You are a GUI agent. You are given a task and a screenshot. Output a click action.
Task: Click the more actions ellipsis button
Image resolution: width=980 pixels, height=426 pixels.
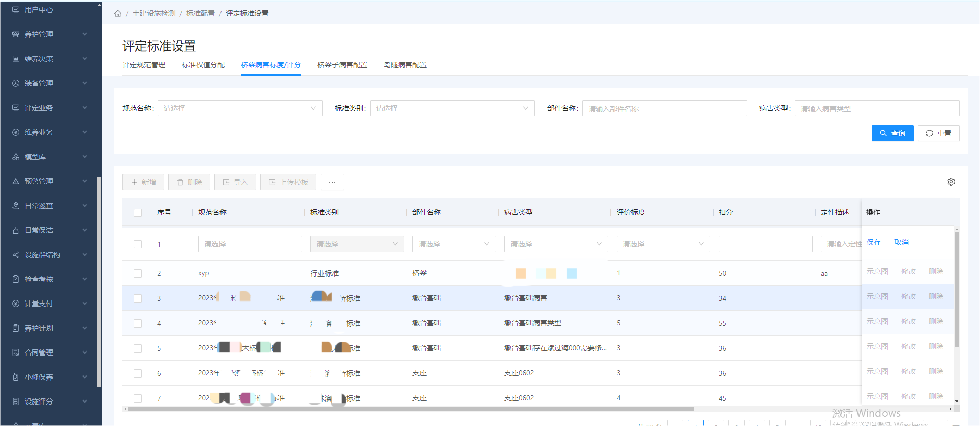tap(332, 182)
